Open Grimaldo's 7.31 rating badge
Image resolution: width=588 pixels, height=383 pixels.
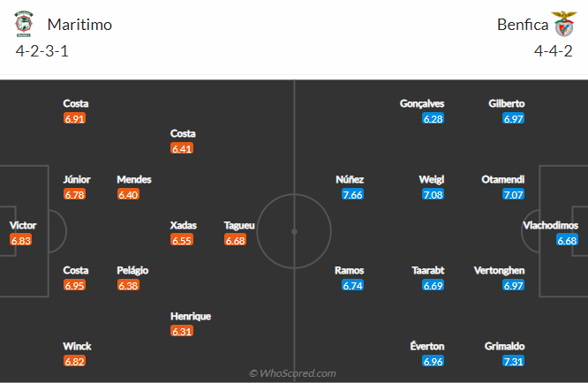(x=513, y=362)
